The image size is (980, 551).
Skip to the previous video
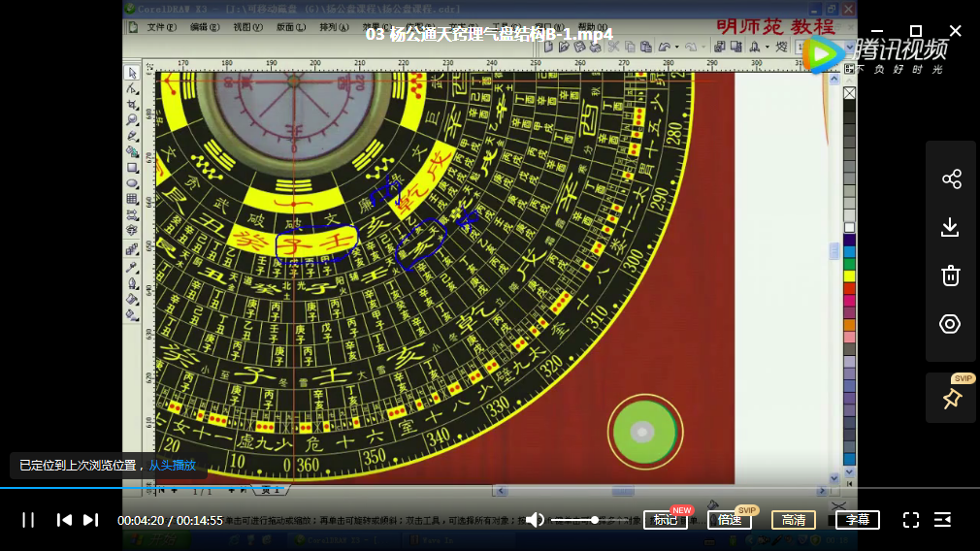point(64,520)
